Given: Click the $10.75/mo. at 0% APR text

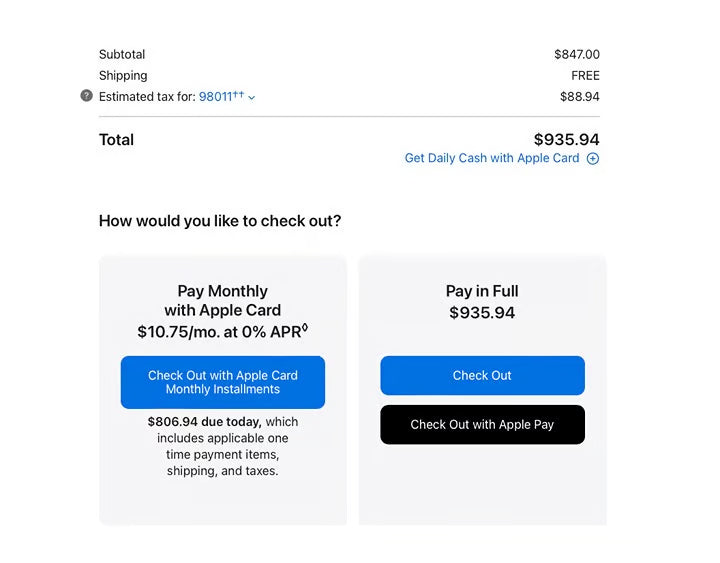Looking at the screenshot, I should click(x=222, y=331).
